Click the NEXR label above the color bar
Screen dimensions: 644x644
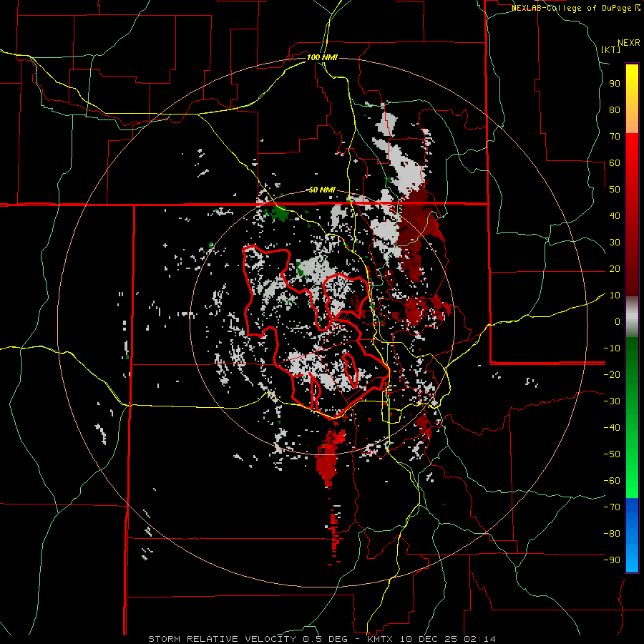629,43
